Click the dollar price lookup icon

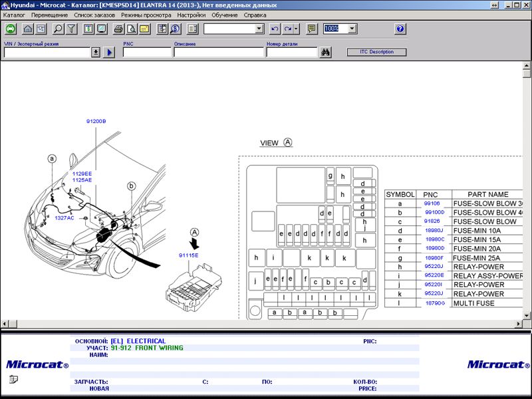[x=176, y=29]
